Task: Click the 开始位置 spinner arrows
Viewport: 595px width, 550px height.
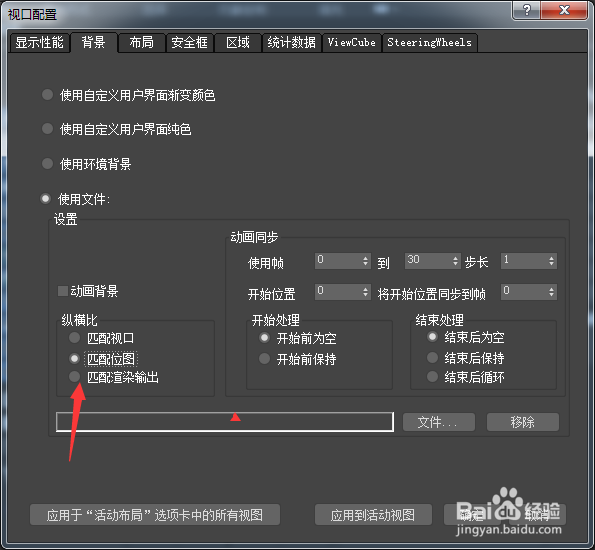Action: click(365, 292)
